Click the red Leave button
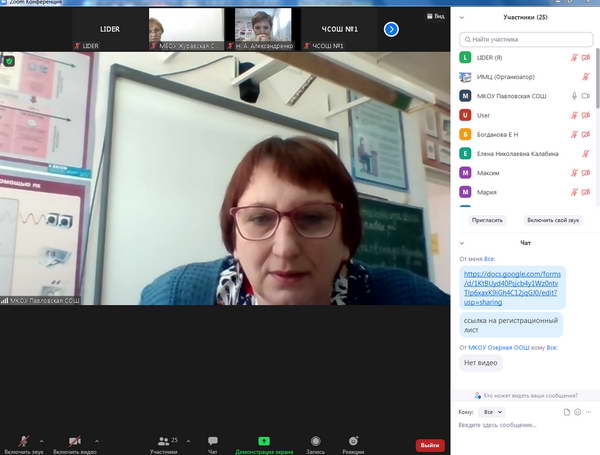The height and width of the screenshot is (455, 600). (x=430, y=445)
